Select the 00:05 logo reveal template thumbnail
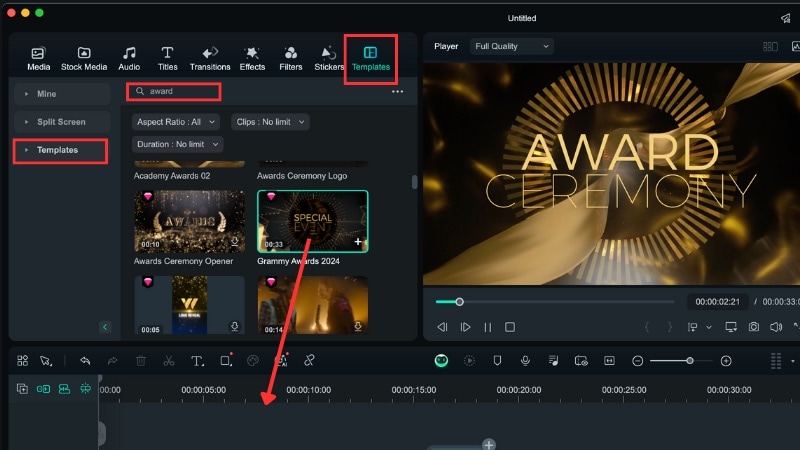800x450 pixels. pyautogui.click(x=189, y=305)
